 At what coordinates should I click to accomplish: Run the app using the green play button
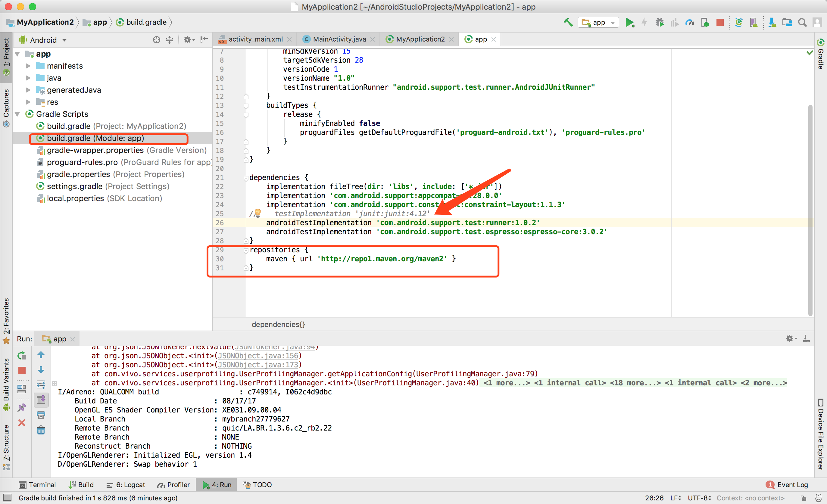coord(630,22)
